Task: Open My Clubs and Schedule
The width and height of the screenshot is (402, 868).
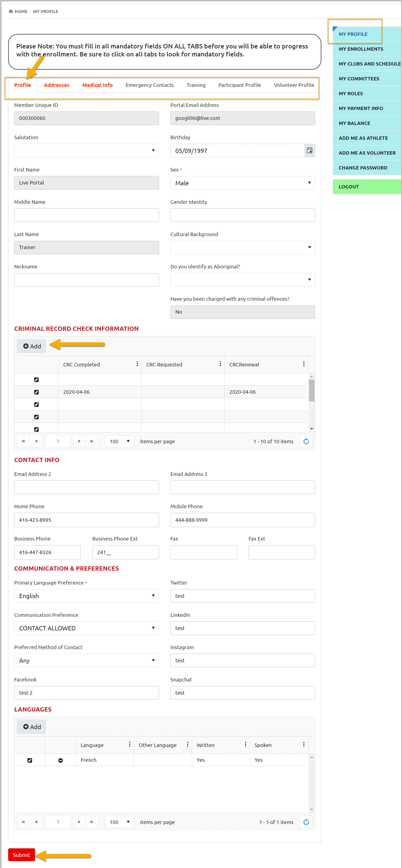Action: point(367,64)
